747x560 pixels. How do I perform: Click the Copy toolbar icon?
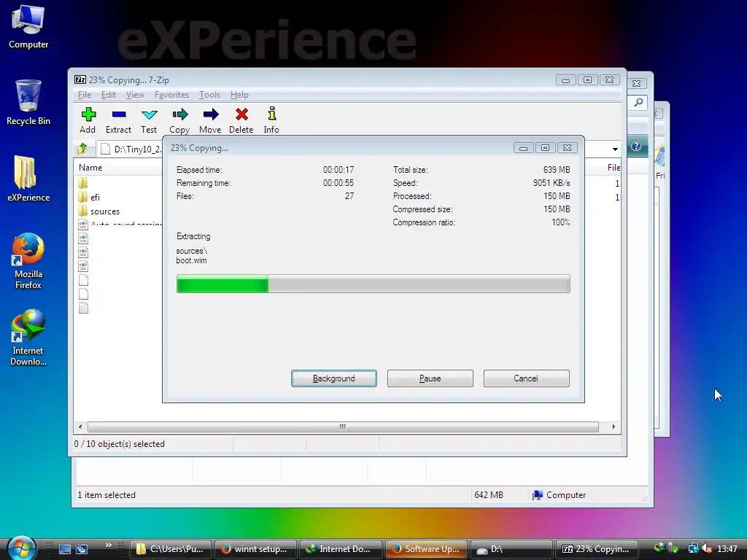pyautogui.click(x=179, y=120)
